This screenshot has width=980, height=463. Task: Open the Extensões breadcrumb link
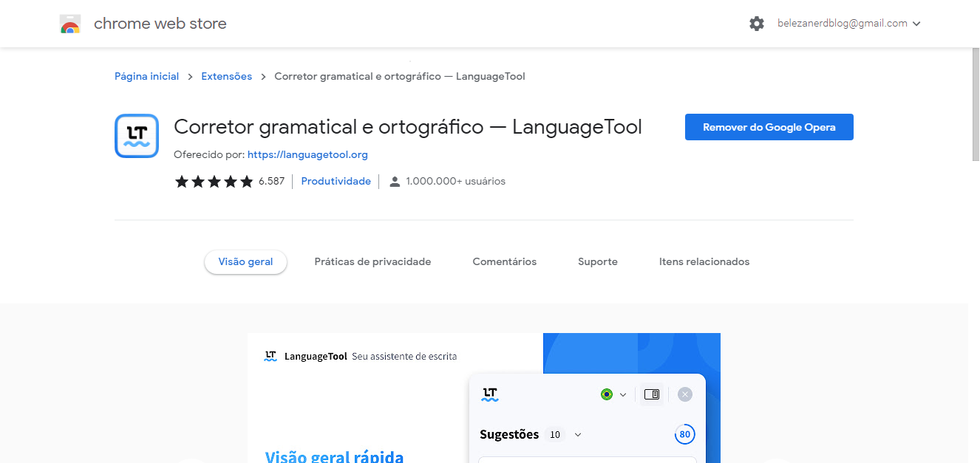pos(226,76)
